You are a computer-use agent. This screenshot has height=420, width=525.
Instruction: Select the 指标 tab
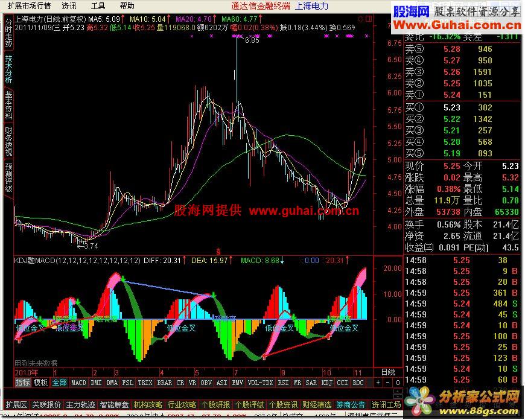23,383
